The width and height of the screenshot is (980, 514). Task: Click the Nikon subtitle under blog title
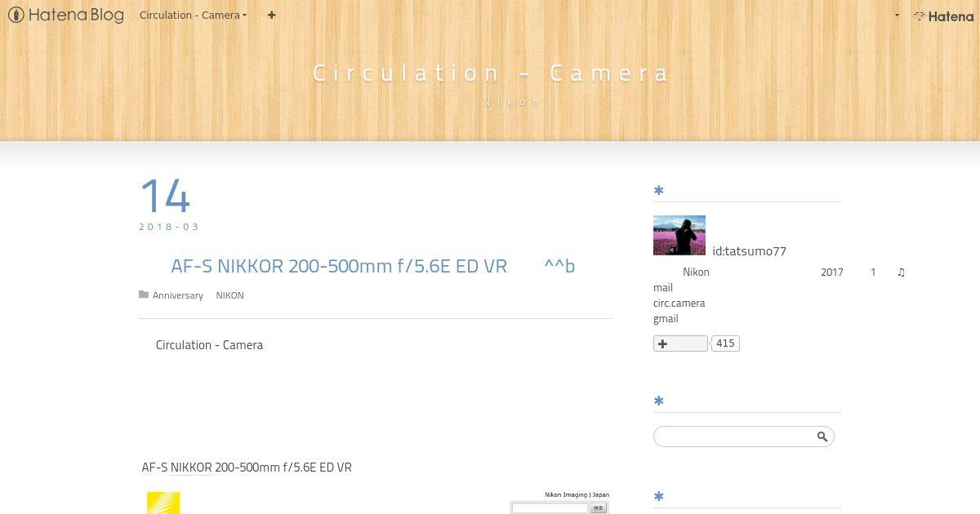pos(512,102)
